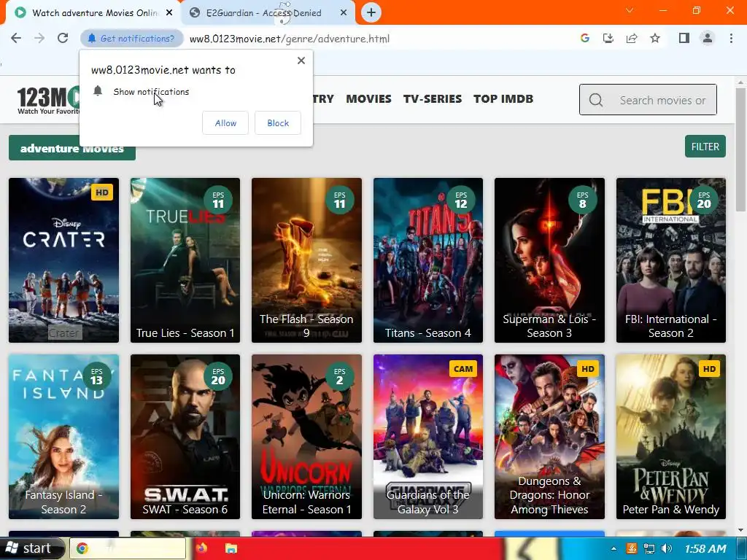Open the file explorer taskbar icon

231,548
